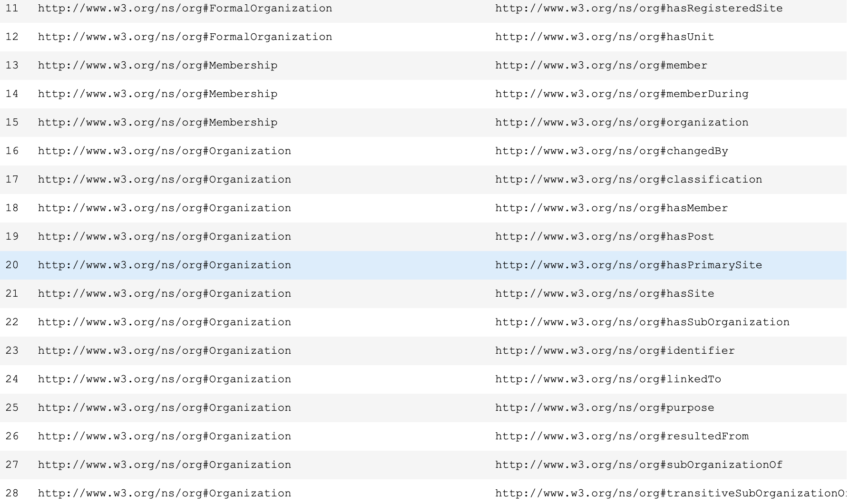Open the org#hasUnit property link
The image size is (860, 504).
click(604, 37)
